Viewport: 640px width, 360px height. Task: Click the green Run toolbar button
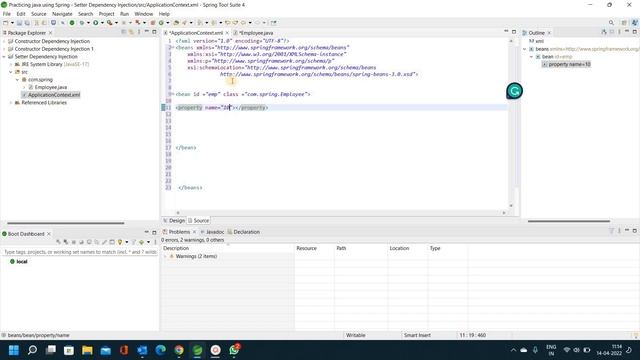[96, 23]
